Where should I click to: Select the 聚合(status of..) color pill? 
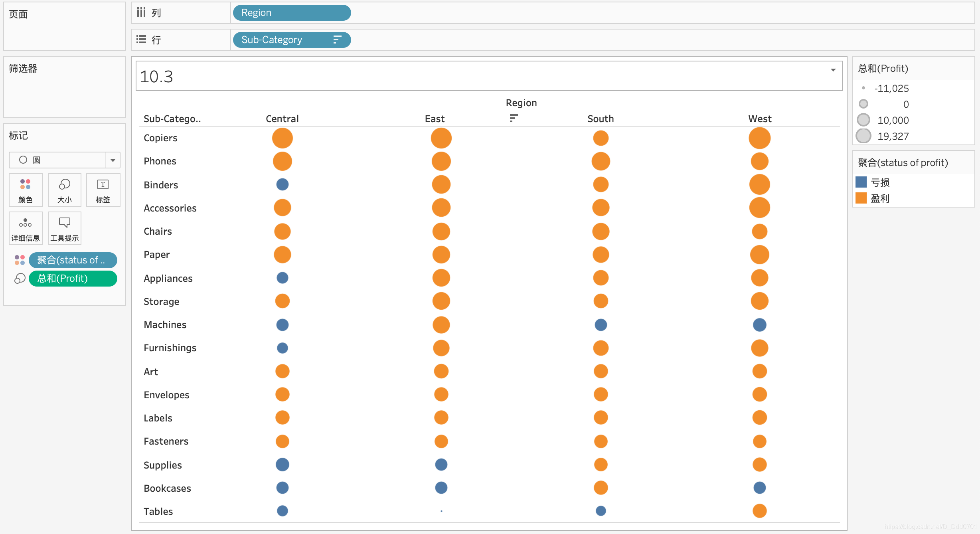coord(73,260)
